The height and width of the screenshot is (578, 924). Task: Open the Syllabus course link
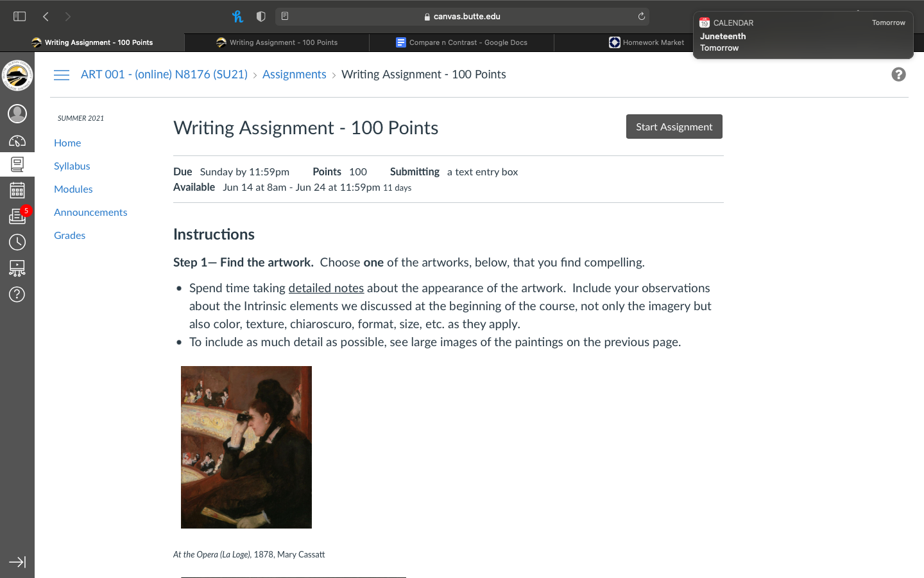(72, 166)
